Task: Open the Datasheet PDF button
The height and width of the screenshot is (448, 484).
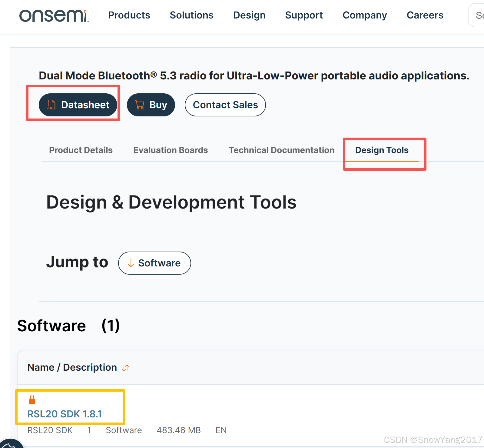Action: [x=78, y=105]
